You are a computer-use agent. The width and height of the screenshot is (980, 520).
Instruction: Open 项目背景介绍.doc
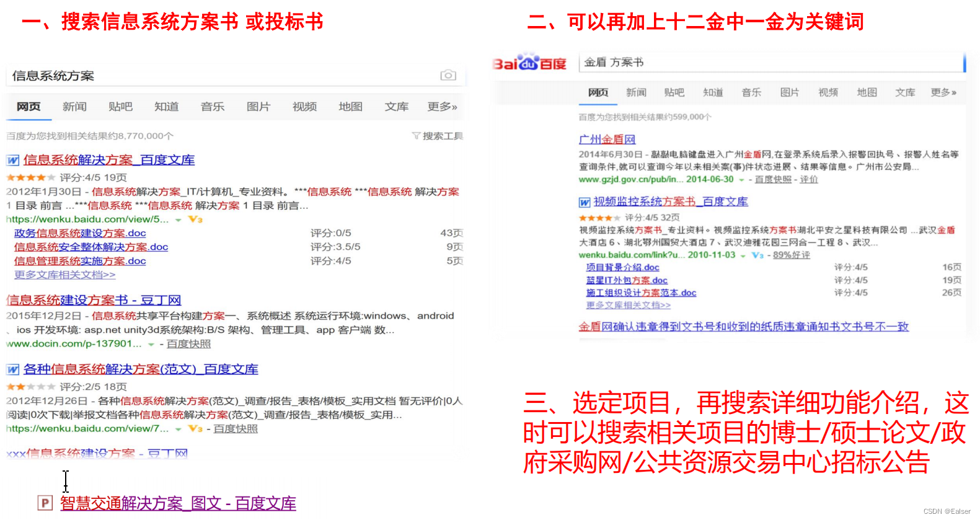click(x=623, y=268)
